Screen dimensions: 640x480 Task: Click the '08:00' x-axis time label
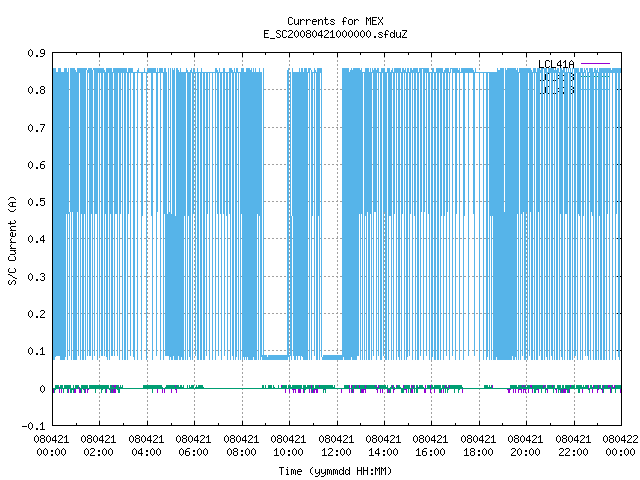click(x=241, y=453)
